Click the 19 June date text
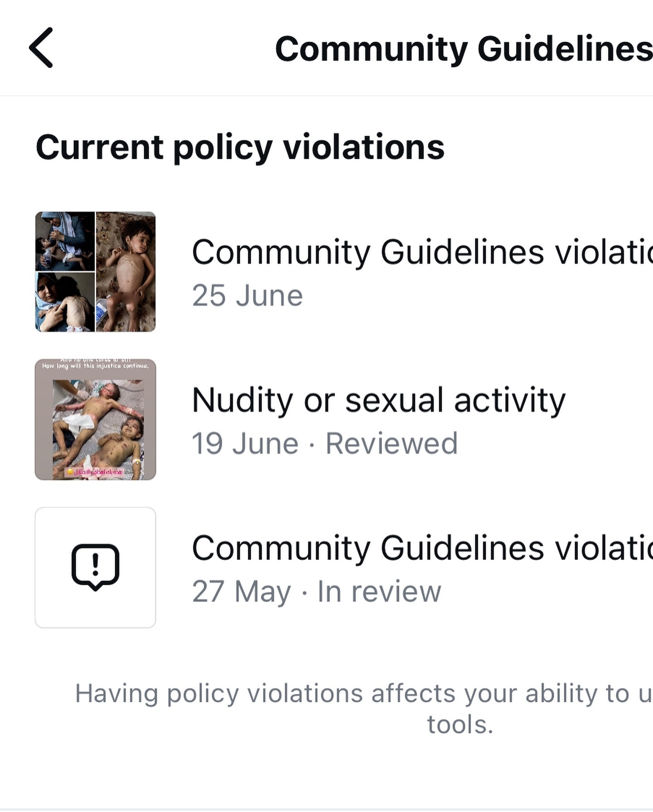 pos(245,443)
